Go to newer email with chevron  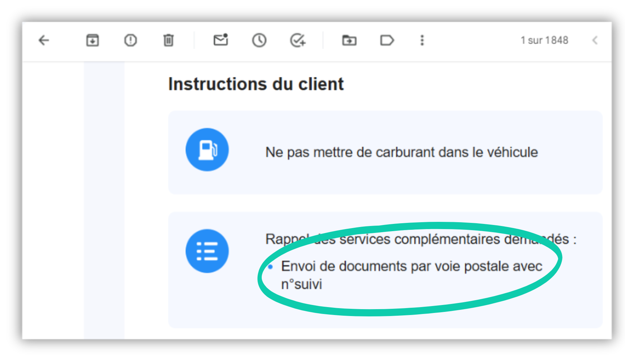tap(595, 40)
